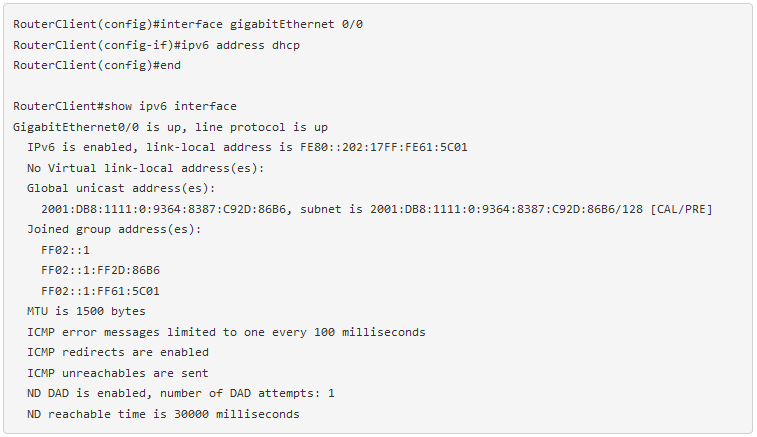The height and width of the screenshot is (437, 757).
Task: Click the "ND DAD is enabled" line
Action: point(181,393)
